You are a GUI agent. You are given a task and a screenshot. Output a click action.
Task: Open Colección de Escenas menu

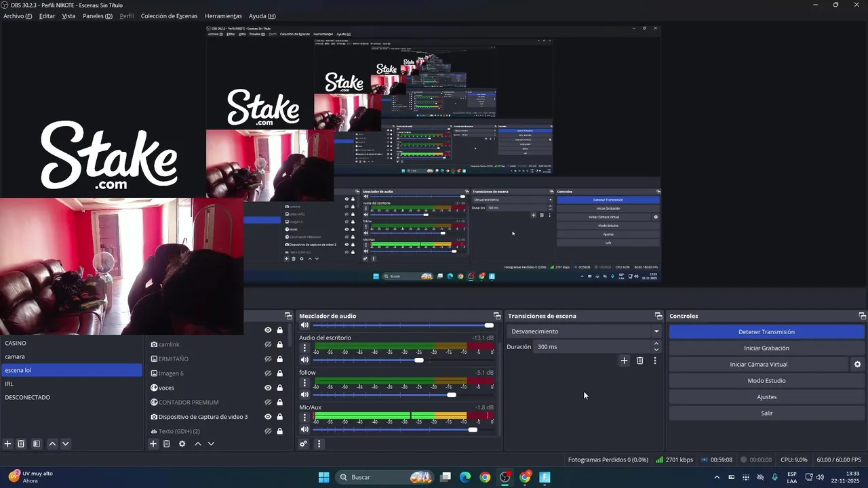click(x=169, y=16)
